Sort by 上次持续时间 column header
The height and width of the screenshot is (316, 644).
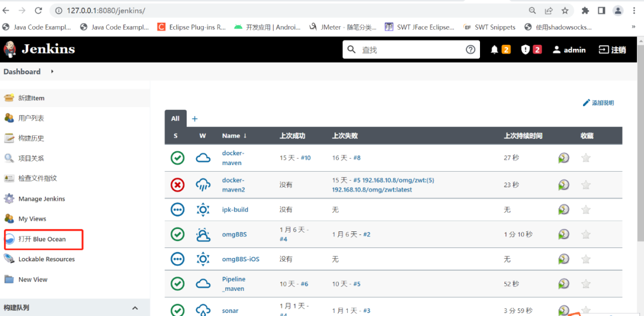click(x=524, y=136)
